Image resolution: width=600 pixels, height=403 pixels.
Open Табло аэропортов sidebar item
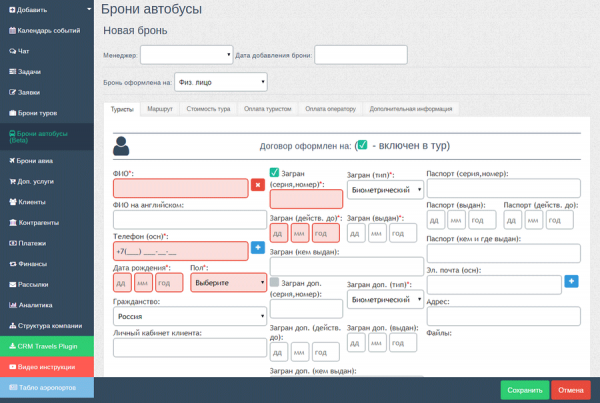[47, 388]
